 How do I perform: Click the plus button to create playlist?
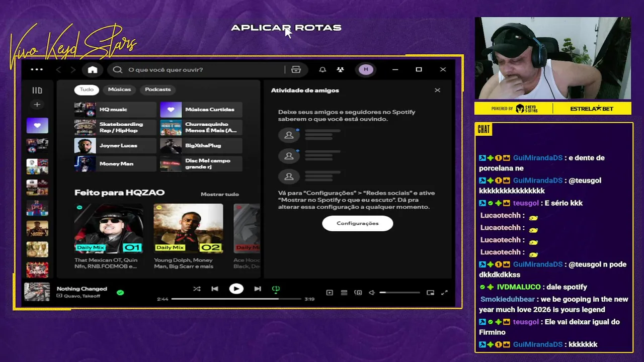(x=37, y=105)
